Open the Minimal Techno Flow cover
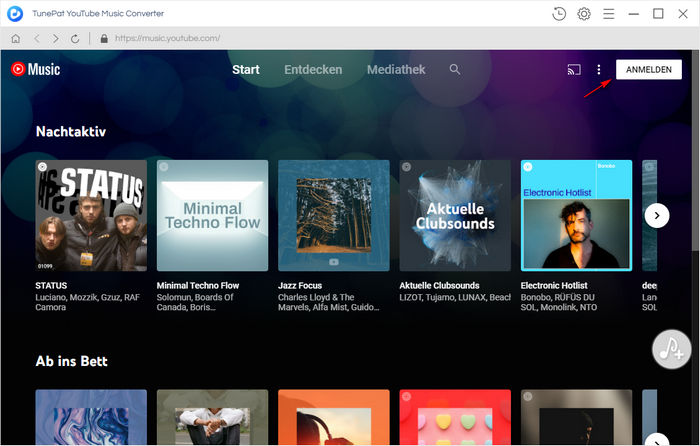 pyautogui.click(x=212, y=215)
